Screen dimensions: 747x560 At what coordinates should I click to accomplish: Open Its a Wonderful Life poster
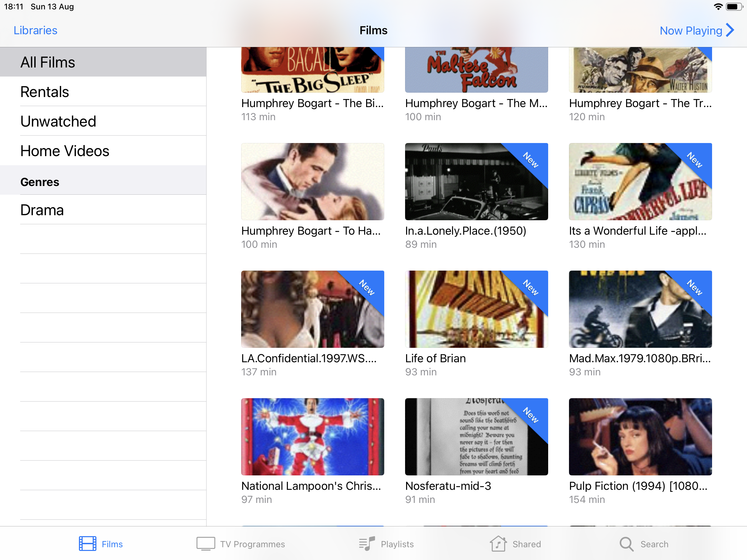pyautogui.click(x=640, y=182)
